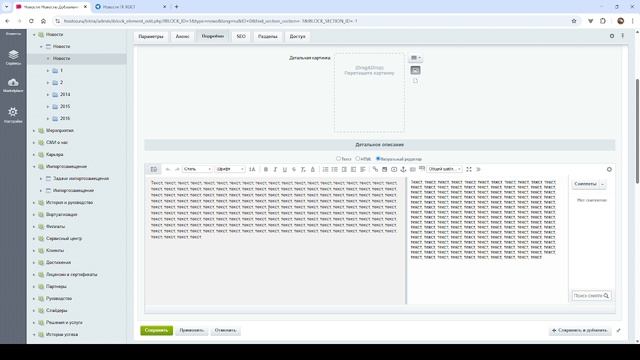This screenshot has height=360, width=640.
Task: Expand the Мероприятия tree node
Action: (34, 131)
